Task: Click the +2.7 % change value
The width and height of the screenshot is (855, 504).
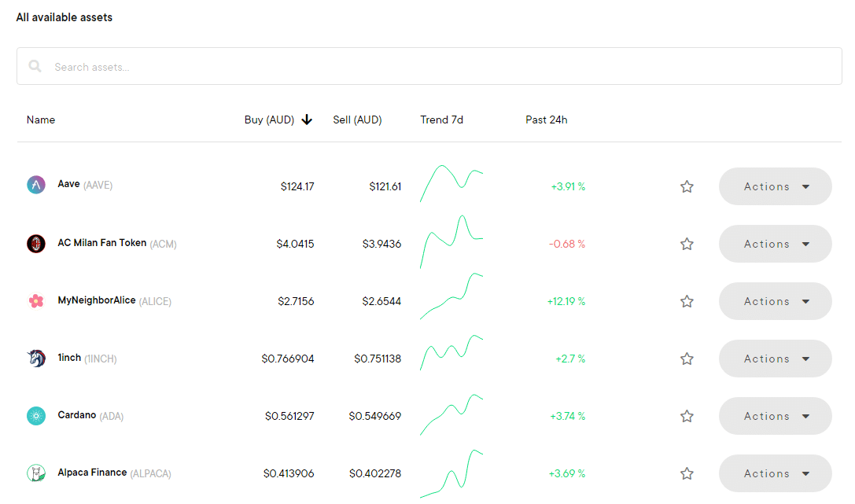Action: point(570,359)
